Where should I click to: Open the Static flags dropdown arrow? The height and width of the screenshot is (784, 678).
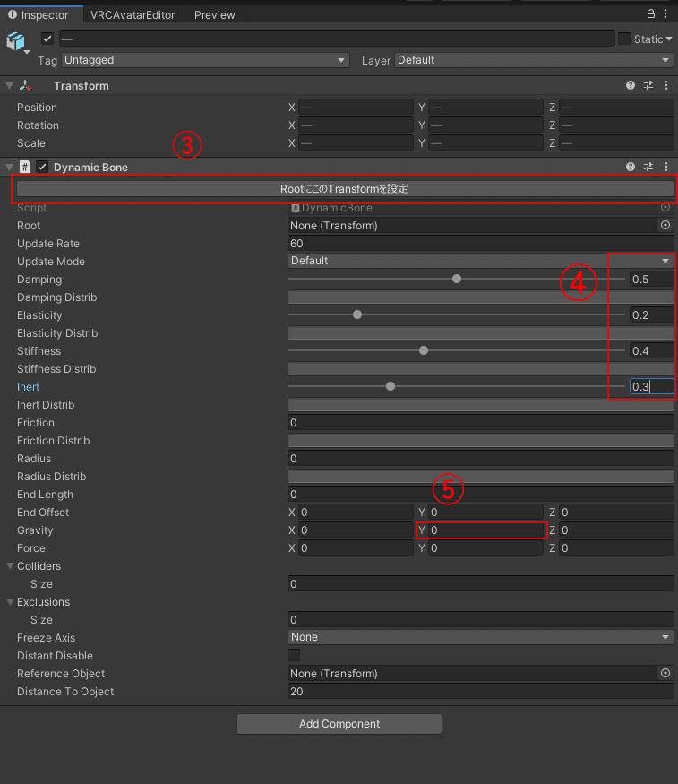(668, 39)
